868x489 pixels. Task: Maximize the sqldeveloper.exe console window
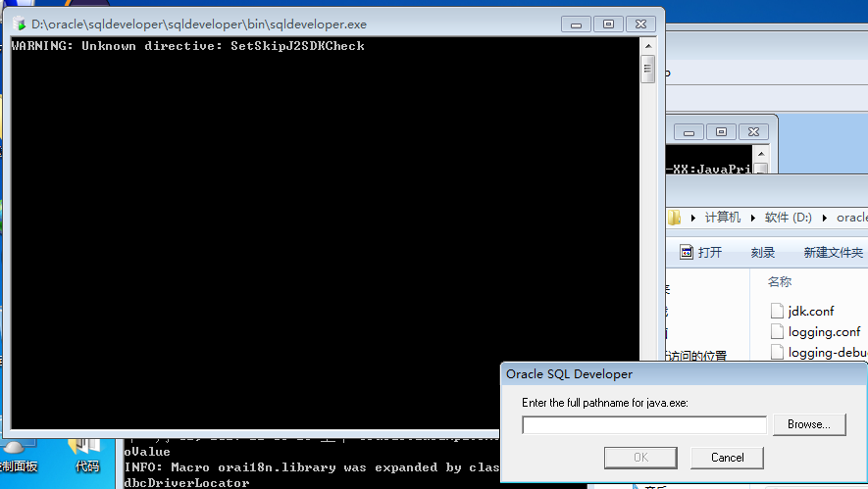click(608, 24)
